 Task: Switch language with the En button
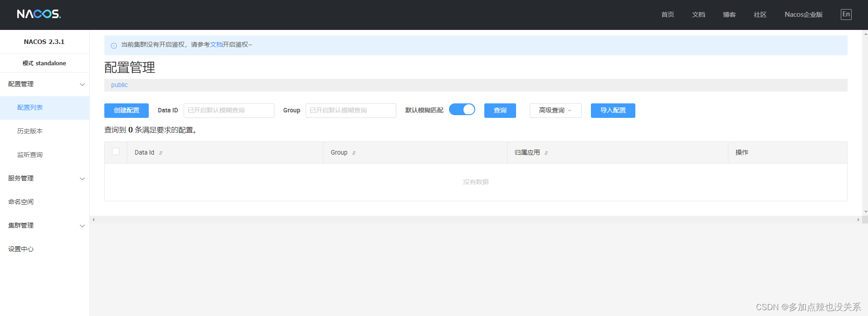846,15
